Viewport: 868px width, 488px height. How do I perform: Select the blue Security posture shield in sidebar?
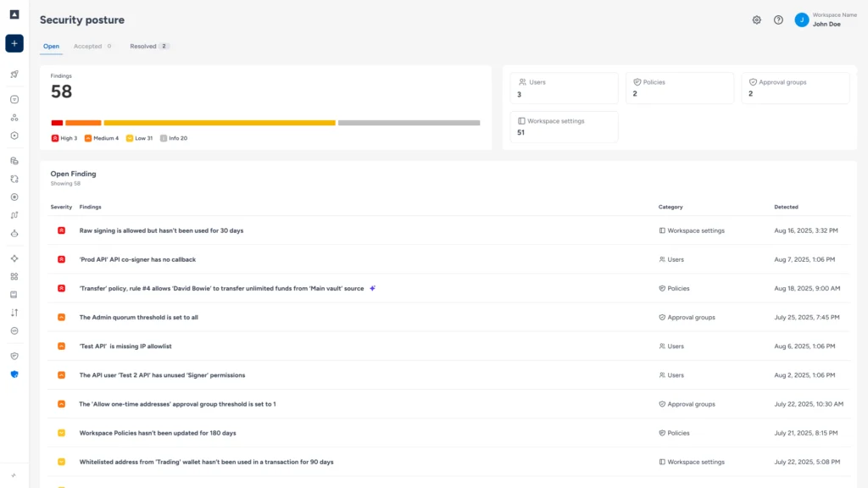point(14,372)
